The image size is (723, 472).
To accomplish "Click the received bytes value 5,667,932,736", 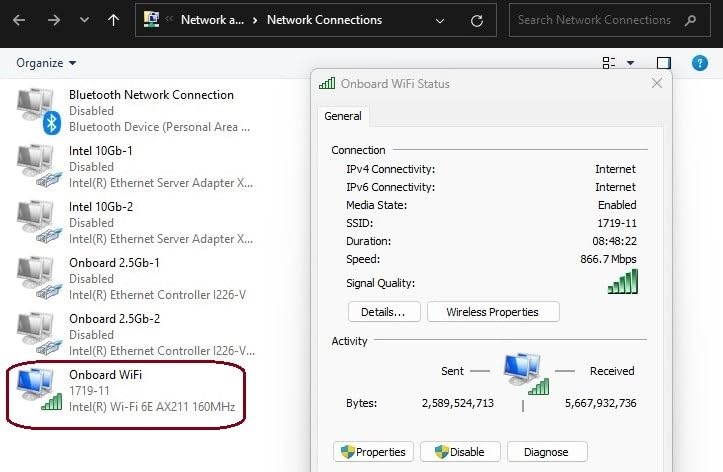I will click(x=600, y=403).
